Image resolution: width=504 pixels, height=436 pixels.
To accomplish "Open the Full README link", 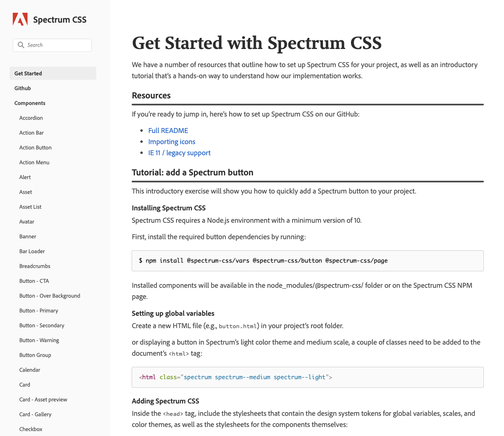I will click(168, 131).
